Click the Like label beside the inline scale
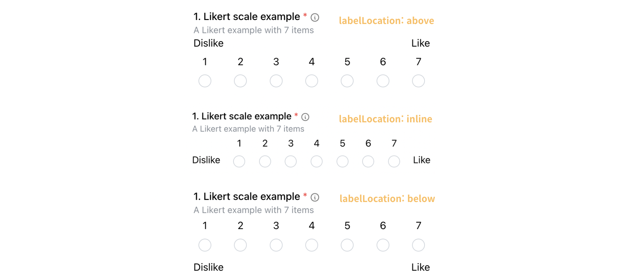The image size is (644, 278). pyautogui.click(x=422, y=160)
